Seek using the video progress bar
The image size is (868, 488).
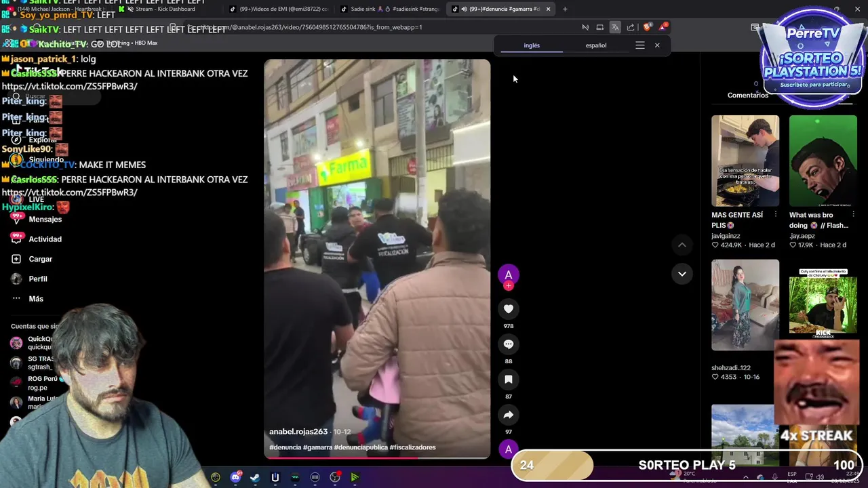377,457
